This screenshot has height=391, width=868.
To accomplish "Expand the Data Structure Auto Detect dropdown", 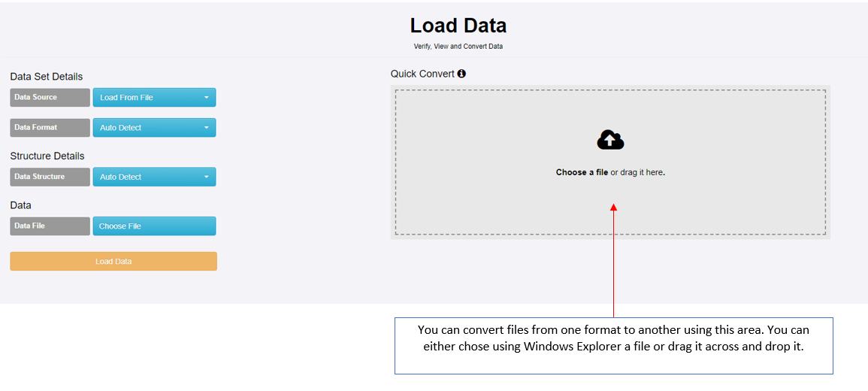I will 154,177.
